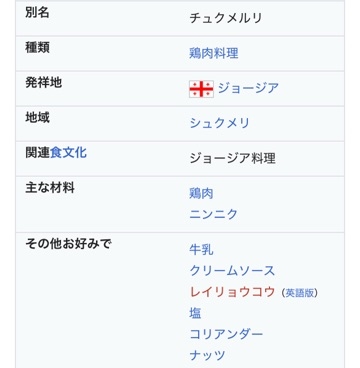The image size is (360, 368).
Task: Select the チュクメルリ alias text
Action: coord(226,18)
